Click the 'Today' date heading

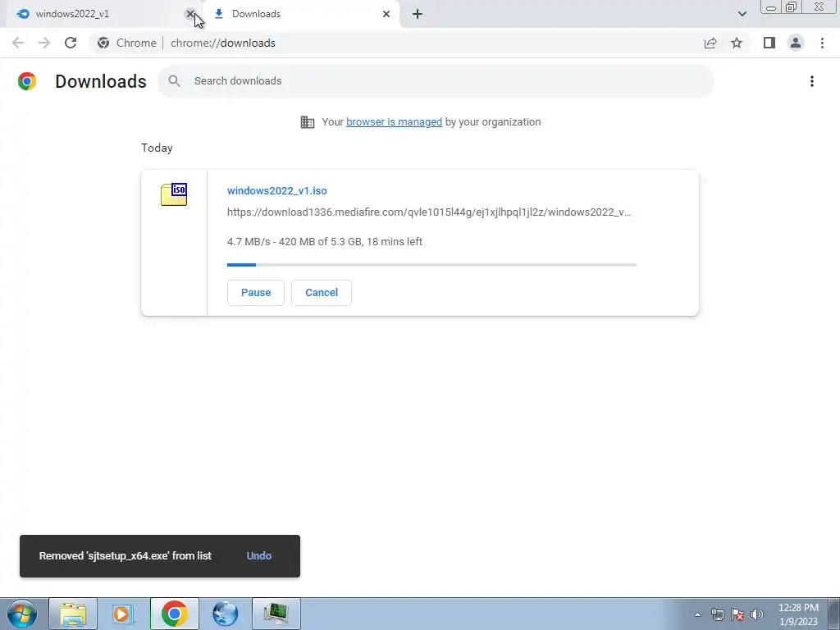point(157,148)
